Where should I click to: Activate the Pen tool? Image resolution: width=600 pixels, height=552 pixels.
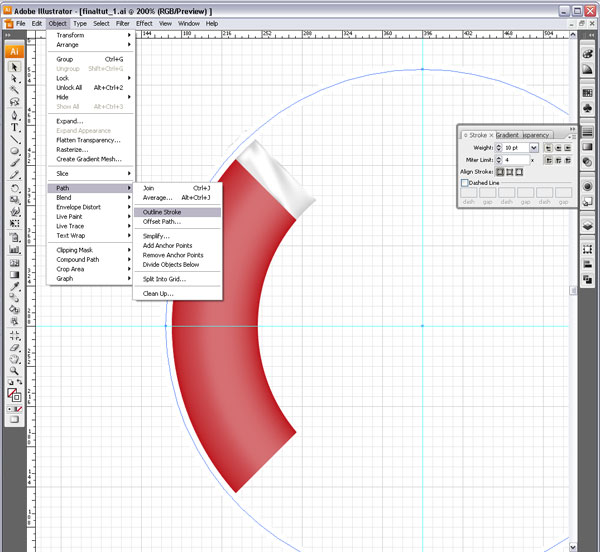coord(14,115)
